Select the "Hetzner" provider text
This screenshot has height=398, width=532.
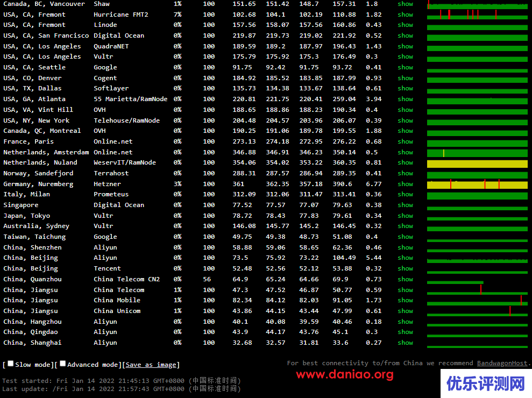(107, 184)
